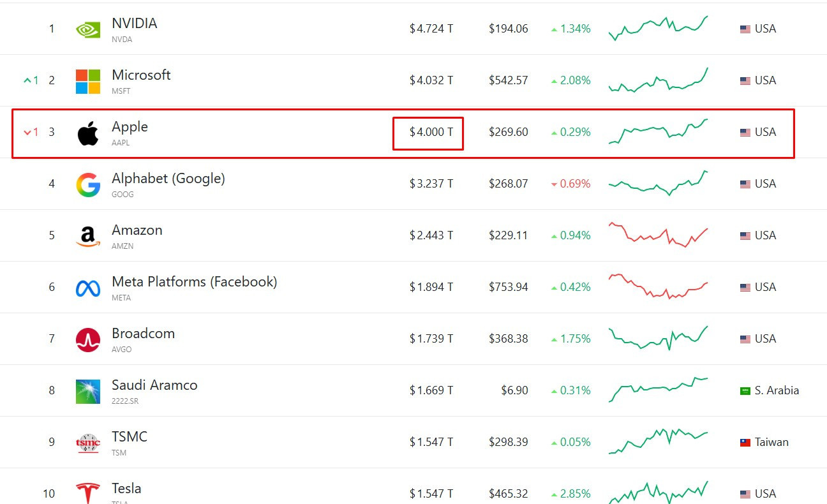827x504 pixels.
Task: Click the Amazon red price trend chart
Action: pos(658,235)
